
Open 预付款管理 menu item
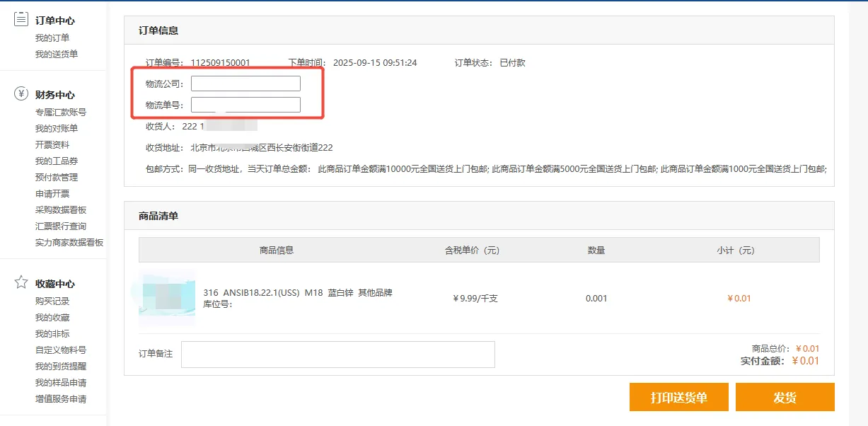pos(57,178)
